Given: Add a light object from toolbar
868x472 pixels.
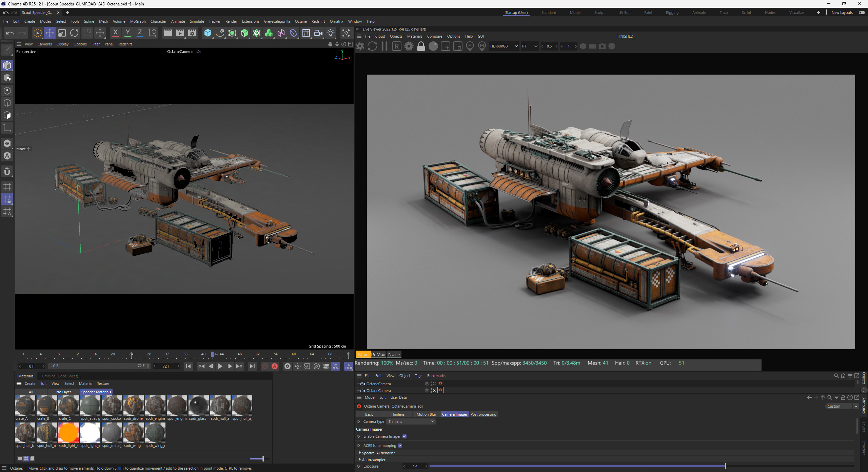Looking at the screenshot, I should click(x=331, y=33).
